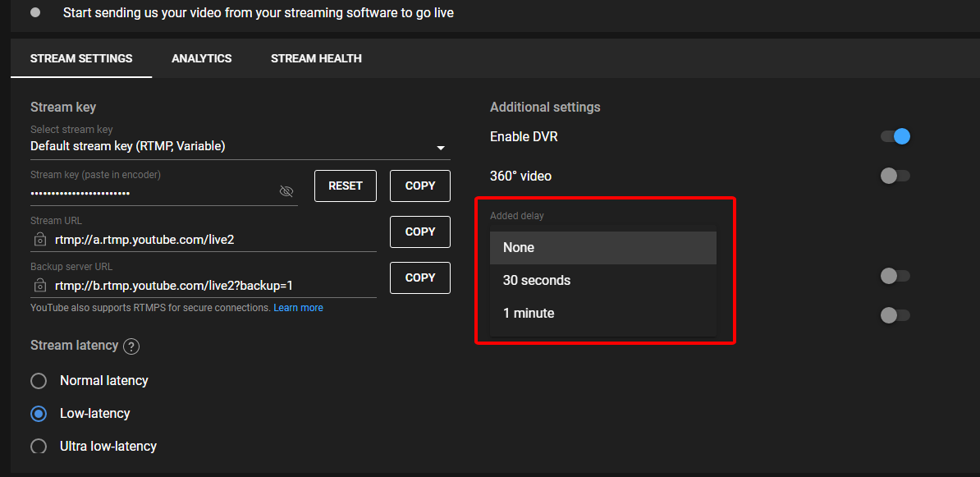Click the stream key input field
The image size is (980, 477).
[x=123, y=192]
